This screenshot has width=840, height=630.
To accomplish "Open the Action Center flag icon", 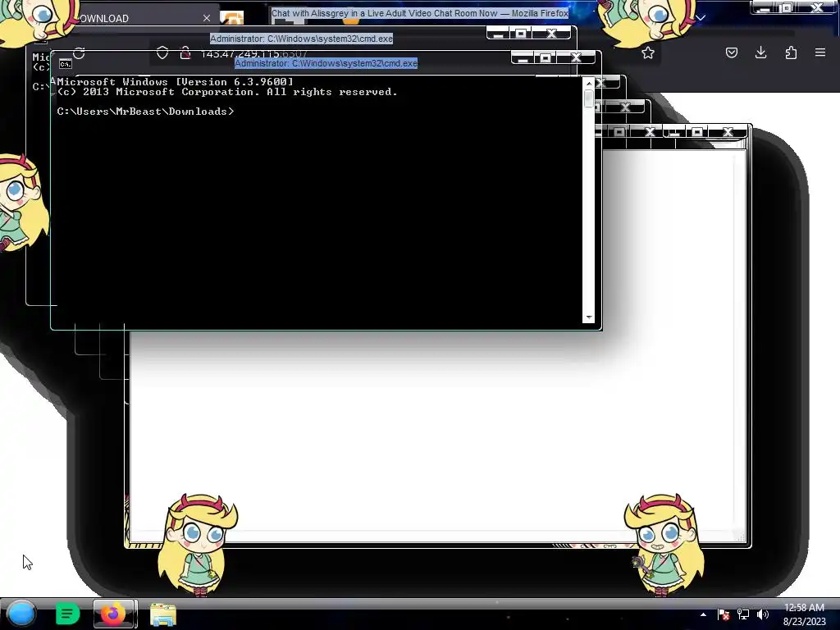I will [724, 614].
